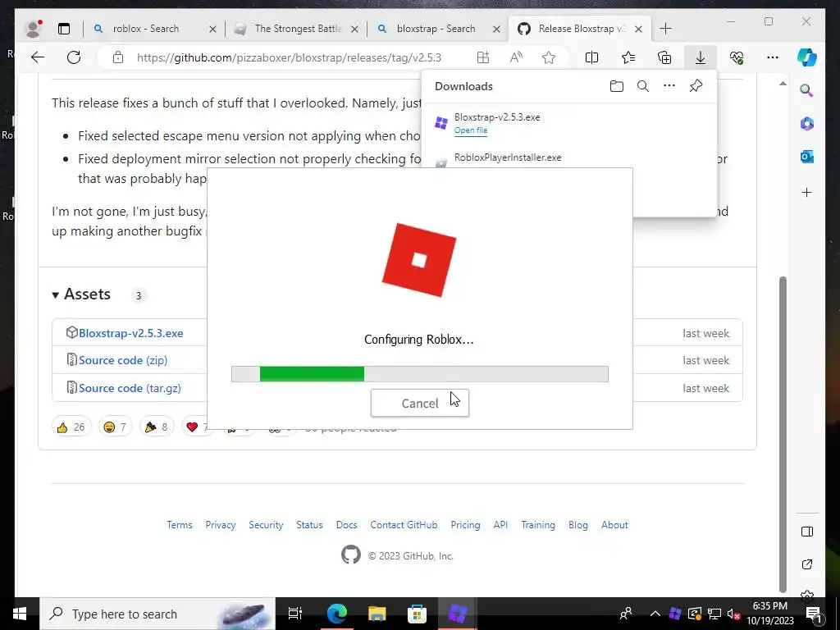Turn on Read aloud in address bar
The image size is (840, 630).
coord(516,57)
